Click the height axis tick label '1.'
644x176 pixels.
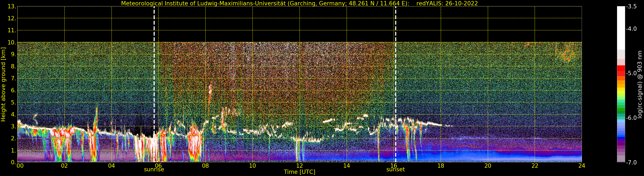point(13,150)
